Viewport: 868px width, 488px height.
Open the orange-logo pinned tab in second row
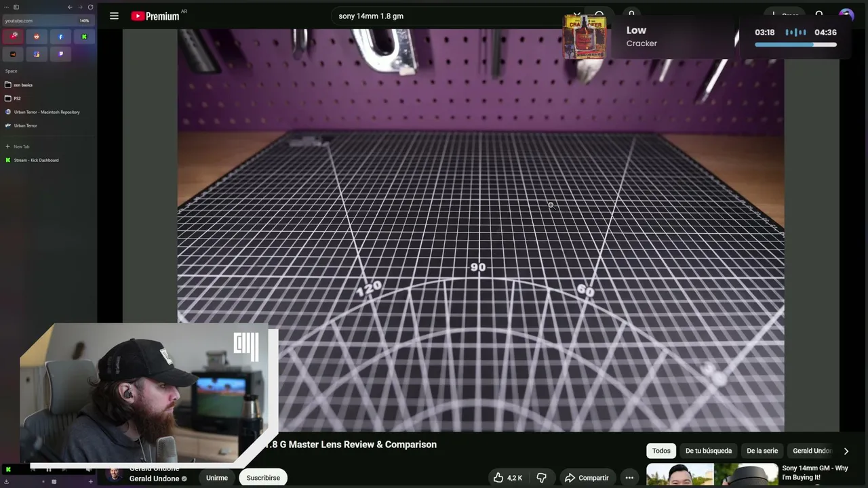[13, 54]
